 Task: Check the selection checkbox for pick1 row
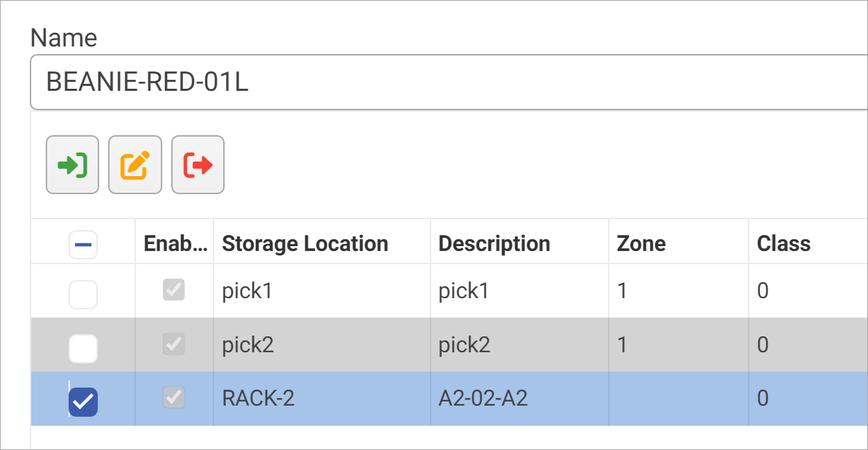pos(83,295)
